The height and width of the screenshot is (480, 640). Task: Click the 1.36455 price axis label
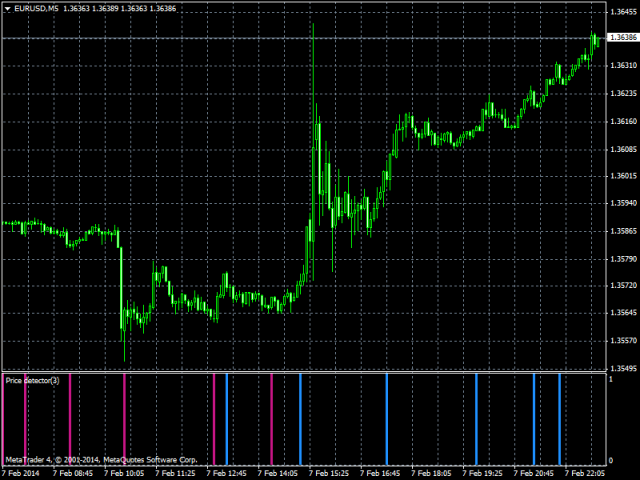click(622, 12)
